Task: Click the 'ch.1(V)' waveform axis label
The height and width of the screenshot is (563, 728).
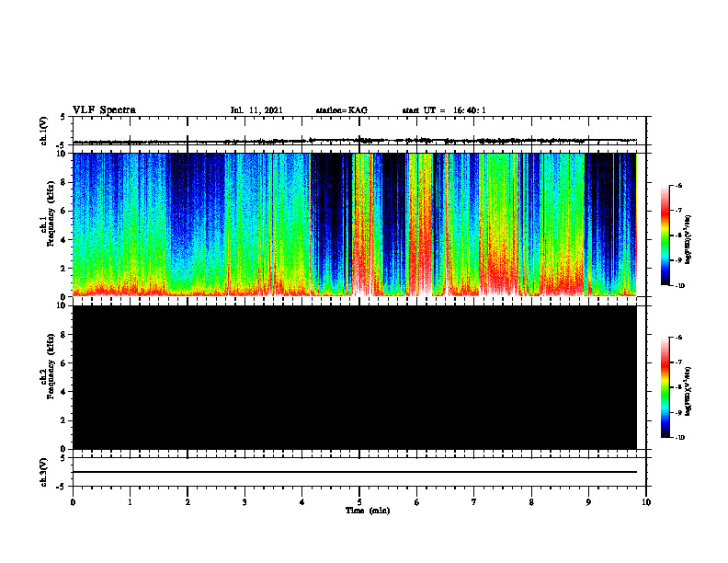Action: 44,131
